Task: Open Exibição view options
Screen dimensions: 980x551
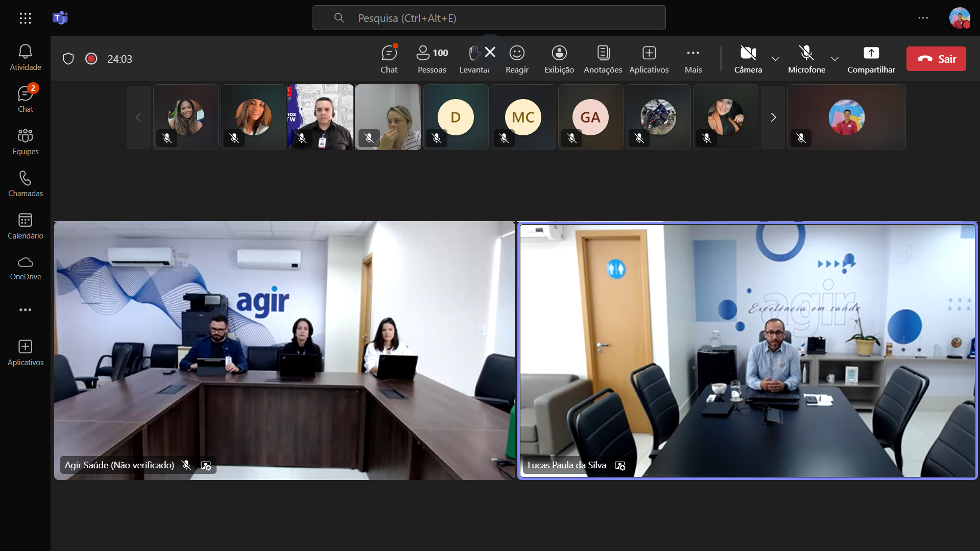Action: pos(559,59)
